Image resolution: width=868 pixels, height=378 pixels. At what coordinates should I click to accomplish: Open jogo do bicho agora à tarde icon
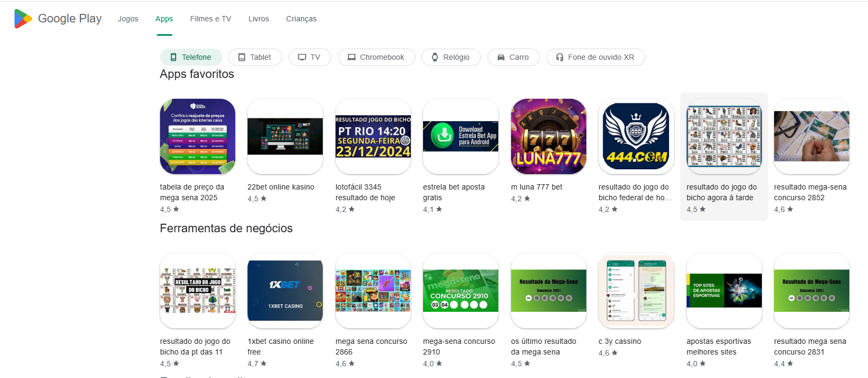[724, 136]
